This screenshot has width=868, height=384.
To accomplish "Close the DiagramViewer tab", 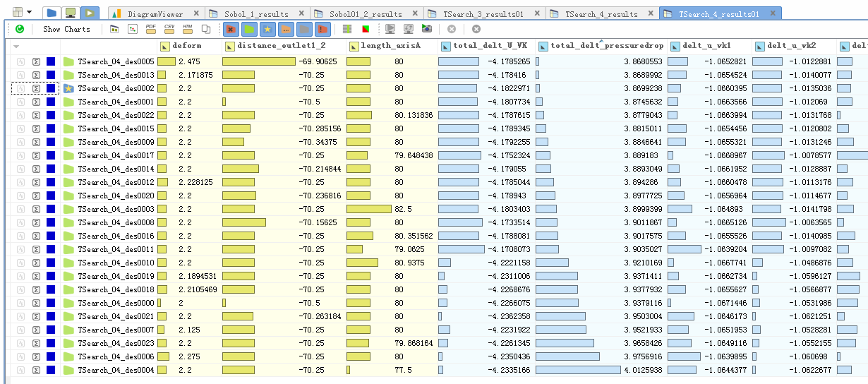I will pos(196,14).
